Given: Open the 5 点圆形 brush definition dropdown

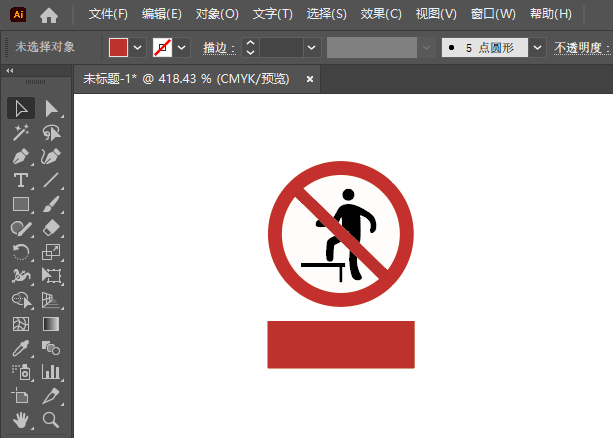Looking at the screenshot, I should (x=538, y=48).
